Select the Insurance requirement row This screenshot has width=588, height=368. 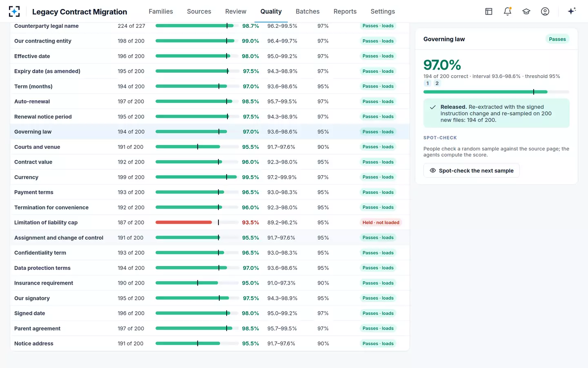click(210, 283)
